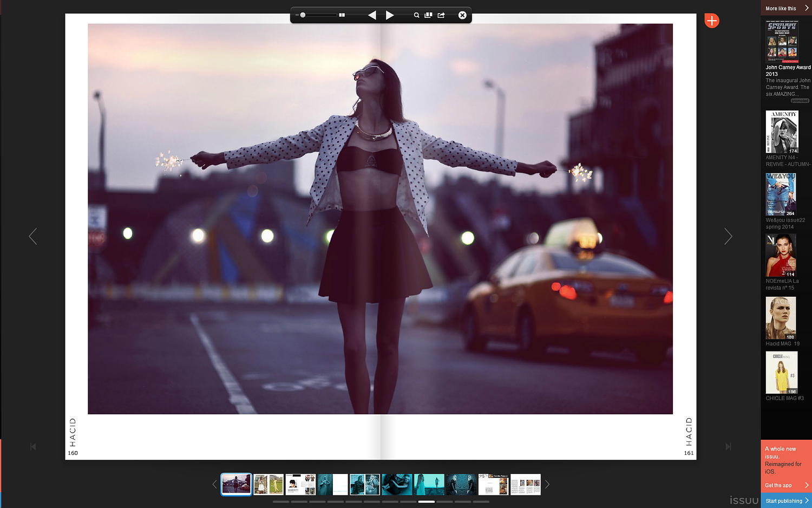The height and width of the screenshot is (508, 812).
Task: Open the AMENITY N4 magazine thumbnail
Action: pos(782,132)
